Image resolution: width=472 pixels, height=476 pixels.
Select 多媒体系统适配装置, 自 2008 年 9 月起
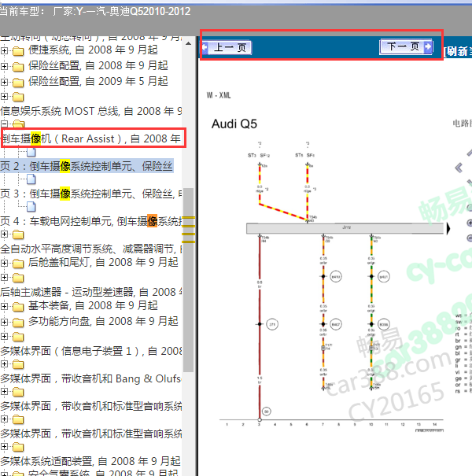coord(90,461)
